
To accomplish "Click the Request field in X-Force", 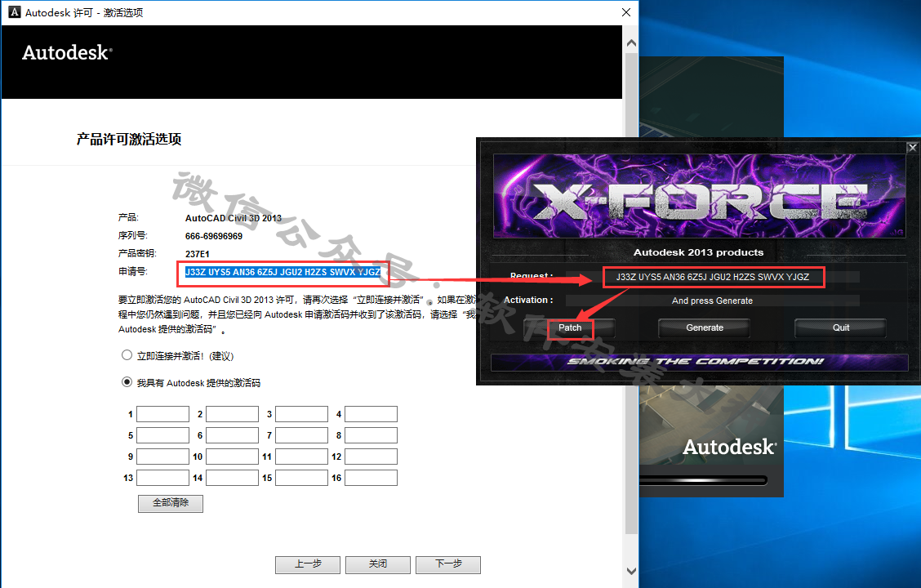I will tap(713, 277).
